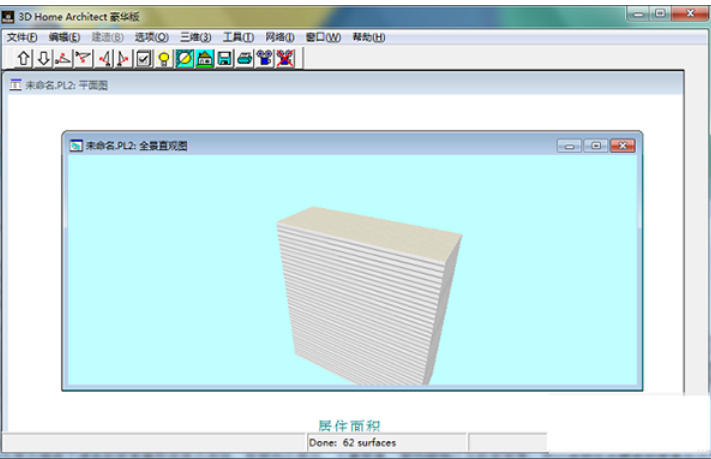This screenshot has width=711, height=459.
Task: Click the down arrow toolbar icon
Action: 43,58
